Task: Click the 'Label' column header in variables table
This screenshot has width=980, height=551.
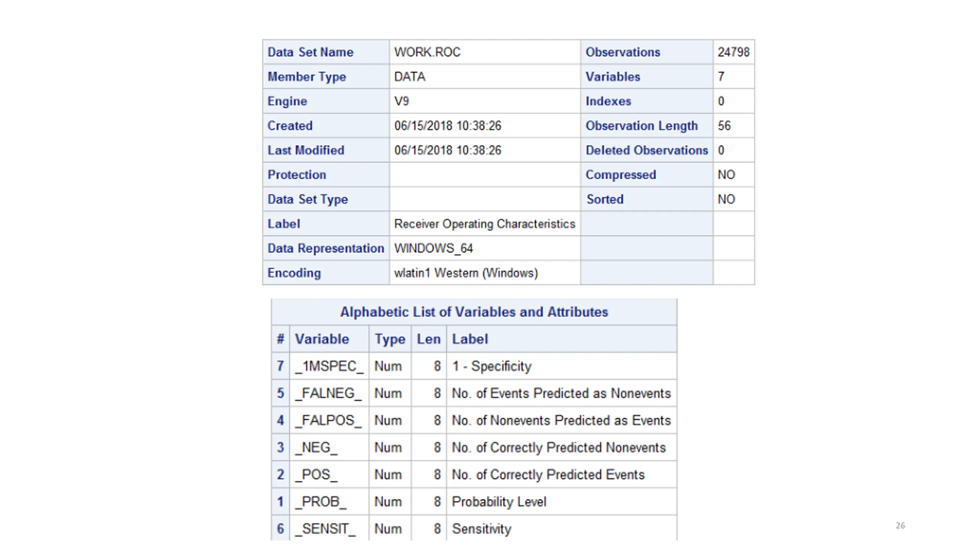Action: click(x=470, y=339)
